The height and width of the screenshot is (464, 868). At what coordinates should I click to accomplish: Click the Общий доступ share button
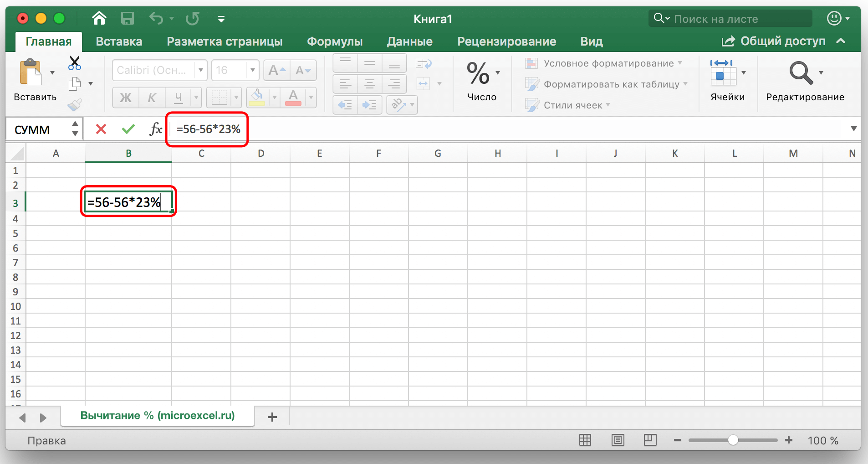774,41
